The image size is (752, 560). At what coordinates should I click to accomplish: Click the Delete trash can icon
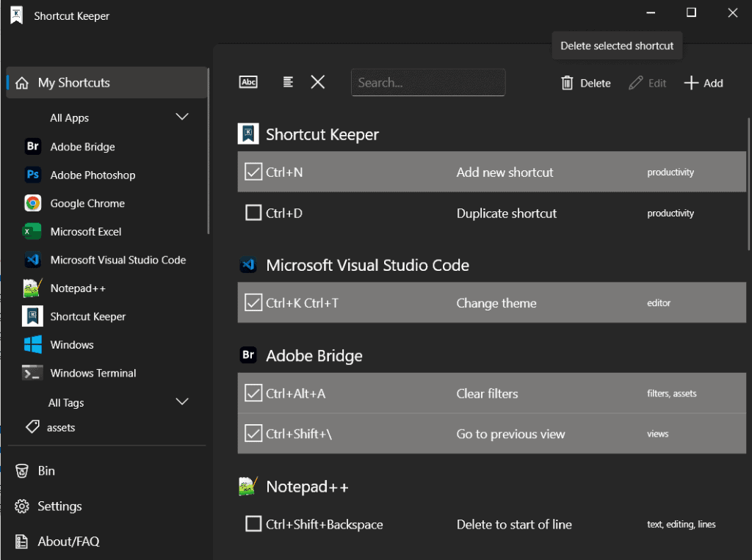pos(567,83)
